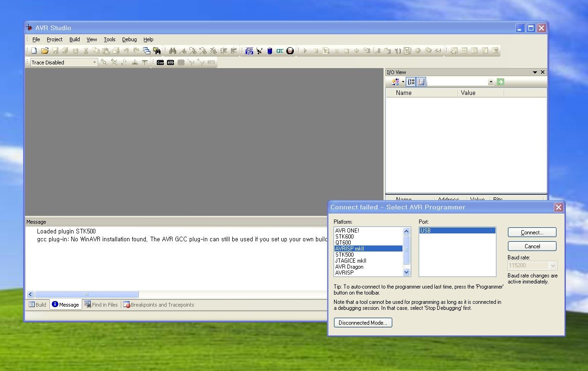Expand the I/O View search combo box
The image size is (588, 371).
[491, 82]
